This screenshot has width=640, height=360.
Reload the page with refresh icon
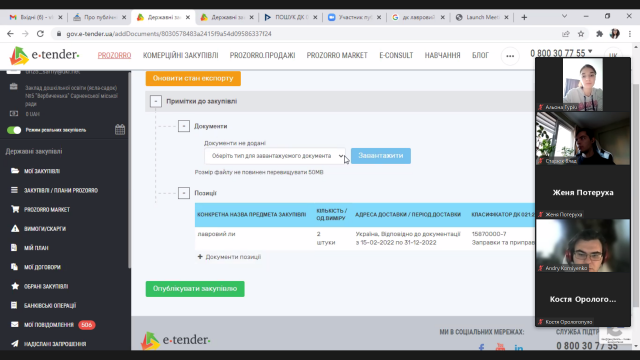pos(40,33)
